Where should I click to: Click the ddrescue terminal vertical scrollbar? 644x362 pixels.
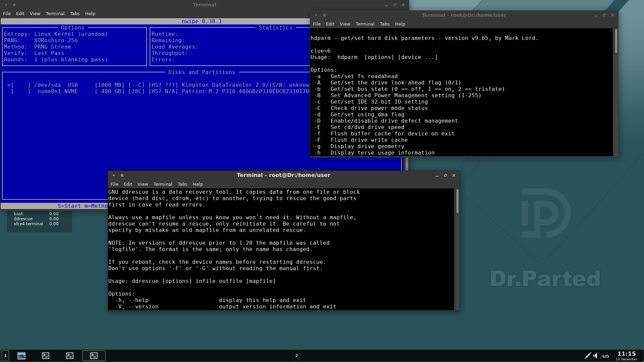tap(457, 201)
